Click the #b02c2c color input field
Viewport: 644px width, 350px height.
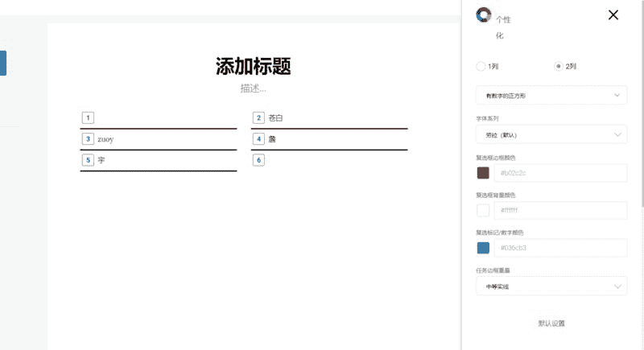click(560, 173)
